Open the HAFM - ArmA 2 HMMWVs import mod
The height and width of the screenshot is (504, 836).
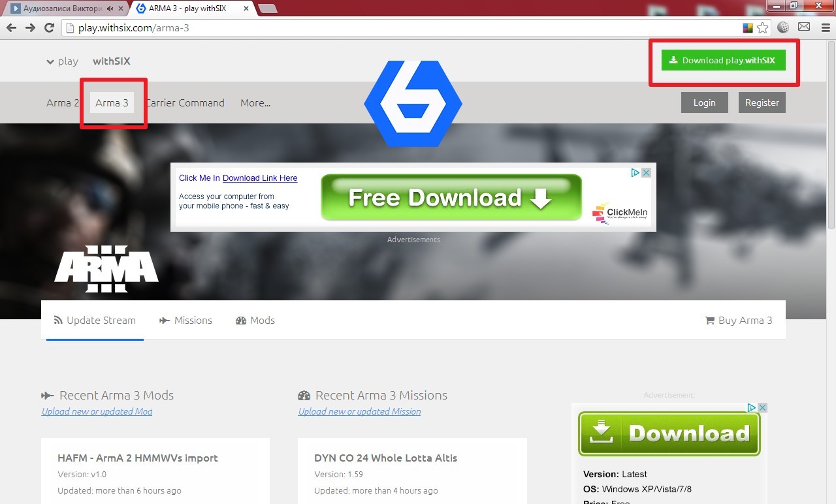click(138, 458)
